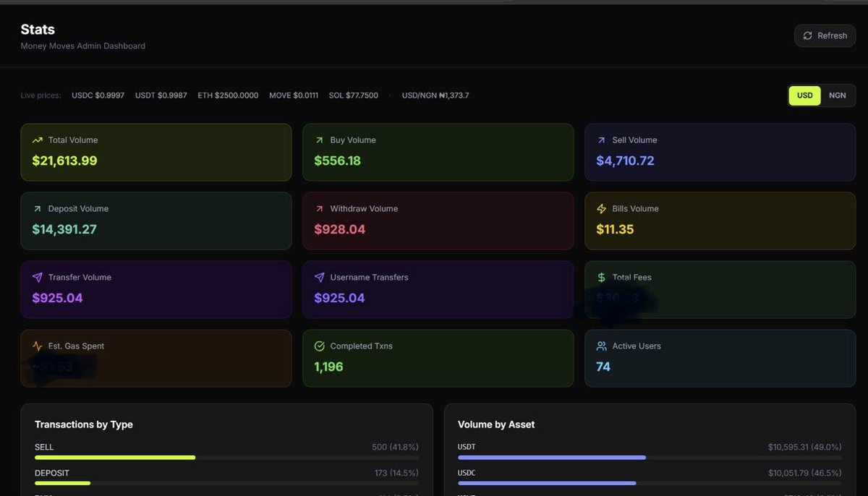Click the circular arrows icon in Refresh
Viewport: 868px width, 496px height.
[x=808, y=35]
